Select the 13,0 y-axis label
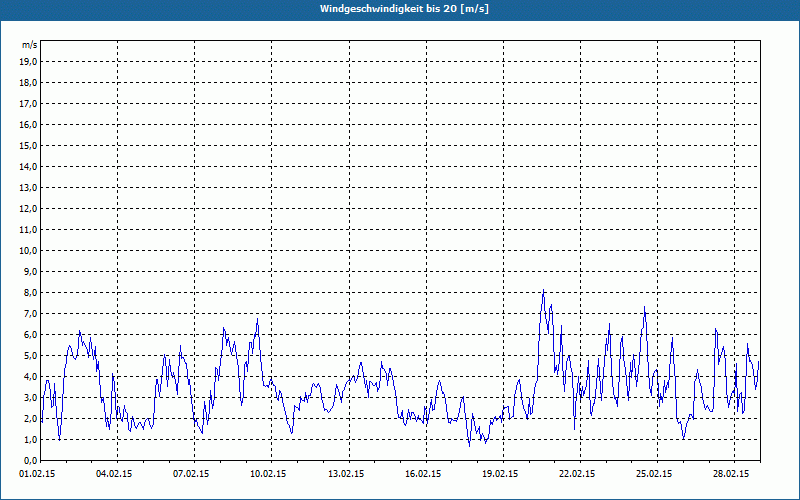The image size is (800, 500). [29, 188]
